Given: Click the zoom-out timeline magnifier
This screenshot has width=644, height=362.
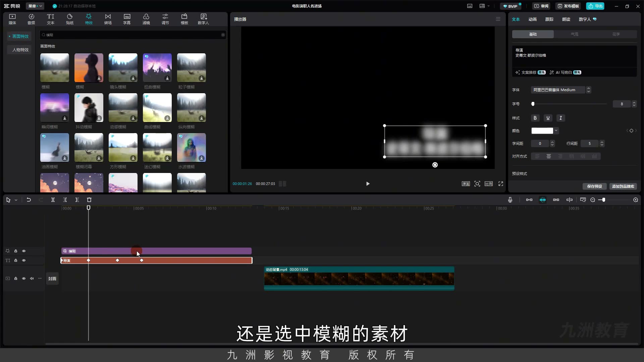Looking at the screenshot, I should (593, 200).
